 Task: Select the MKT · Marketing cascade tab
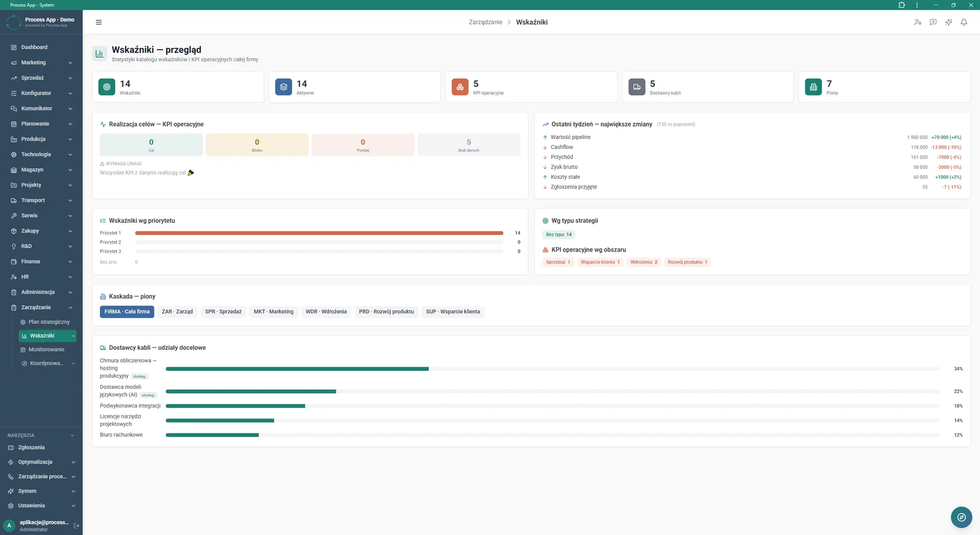click(273, 312)
